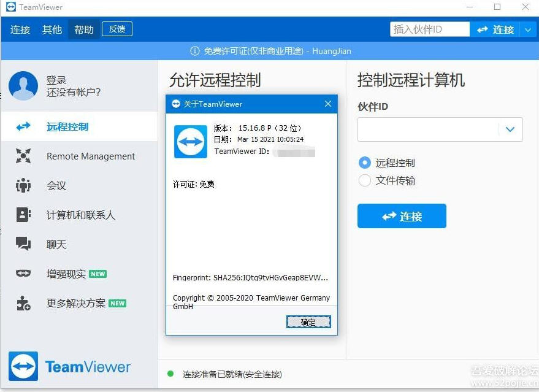Click the 日期 Mar 15 2021 text
This screenshot has height=392, width=539.
click(x=259, y=139)
